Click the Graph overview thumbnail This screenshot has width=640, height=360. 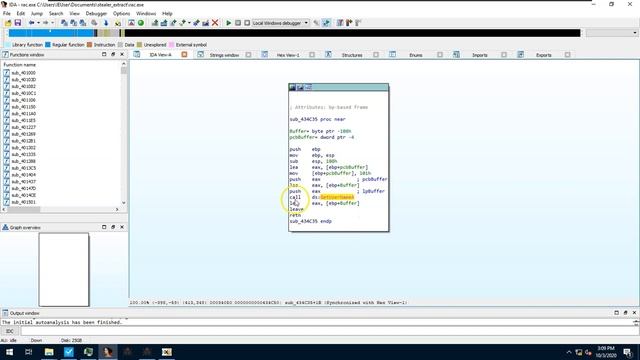(64, 269)
